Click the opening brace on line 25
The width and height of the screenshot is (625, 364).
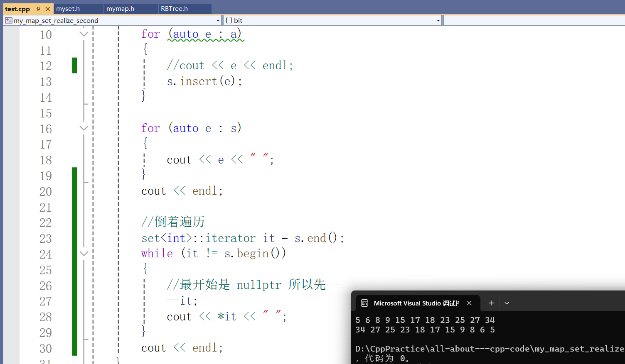coord(145,269)
